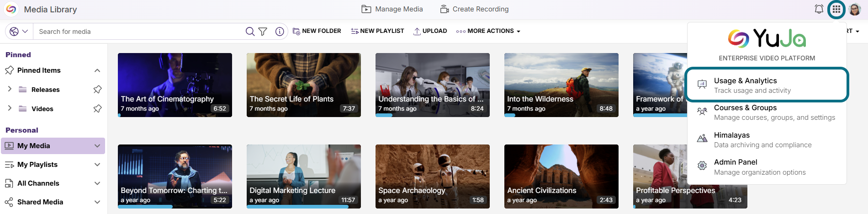Image resolution: width=868 pixels, height=214 pixels.
Task: Click the Shared Media share icon
Action: [9, 202]
